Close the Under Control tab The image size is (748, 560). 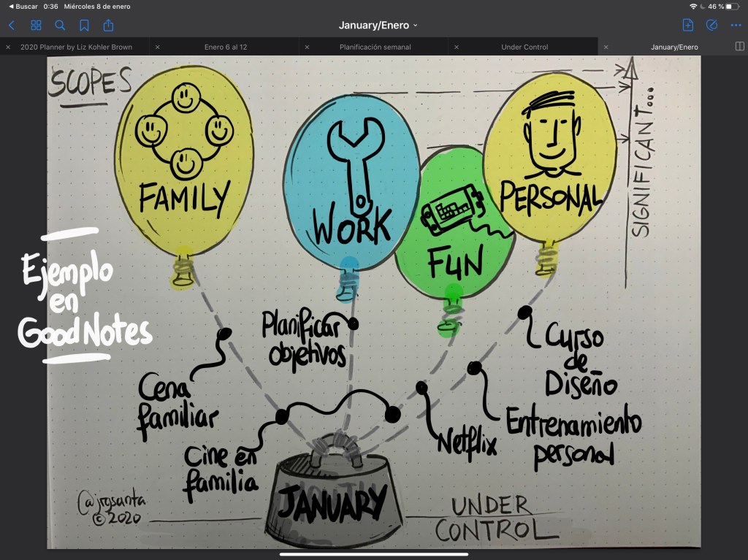pyautogui.click(x=457, y=47)
